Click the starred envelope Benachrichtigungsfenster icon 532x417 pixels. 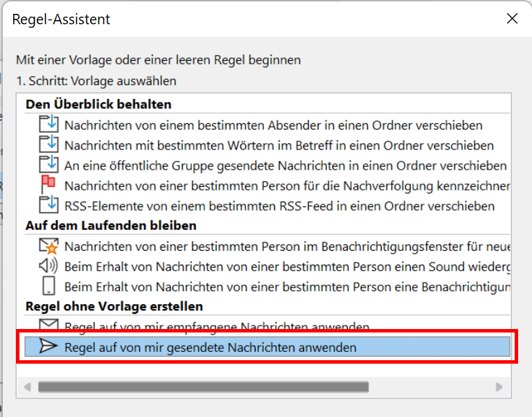pos(49,246)
